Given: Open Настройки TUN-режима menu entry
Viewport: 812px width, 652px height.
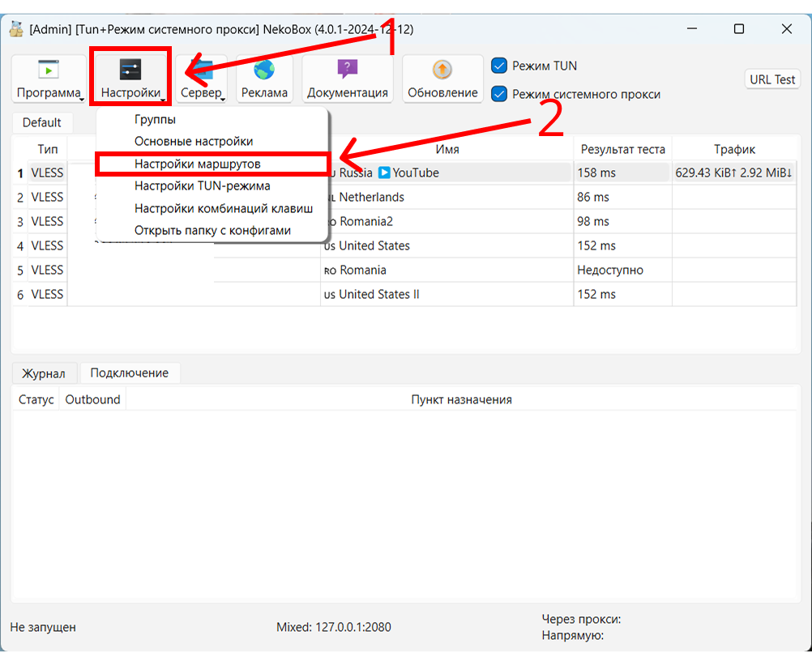Looking at the screenshot, I should click(x=202, y=185).
